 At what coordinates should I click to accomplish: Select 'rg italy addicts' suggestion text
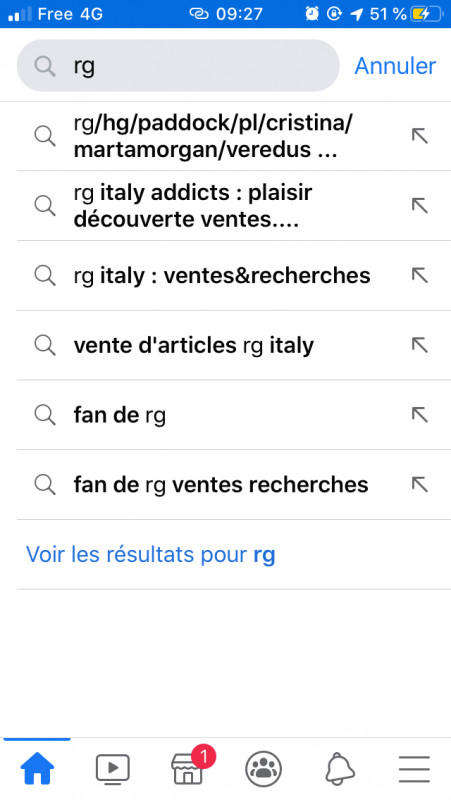pyautogui.click(x=193, y=206)
